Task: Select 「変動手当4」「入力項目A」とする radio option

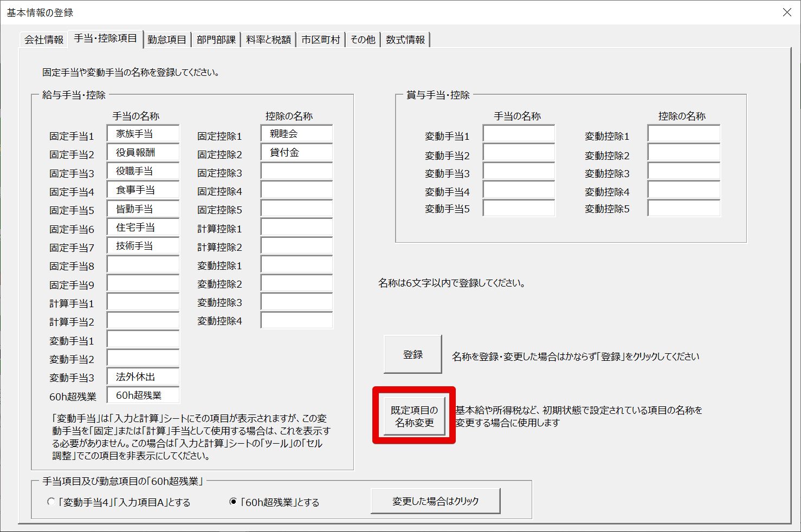Action: pos(51,502)
